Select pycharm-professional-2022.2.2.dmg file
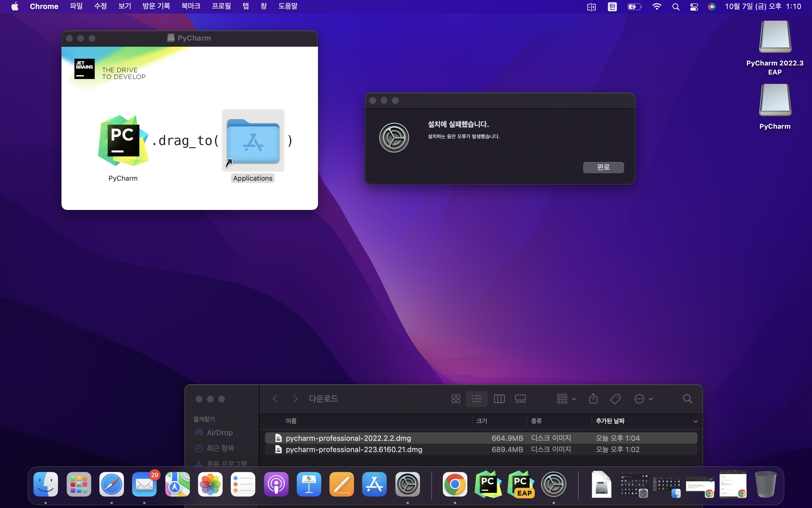 pyautogui.click(x=481, y=438)
